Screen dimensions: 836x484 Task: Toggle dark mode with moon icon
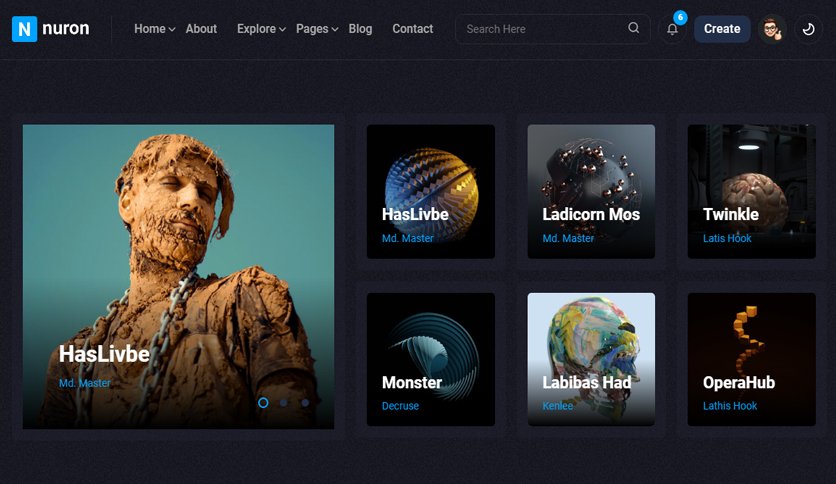[808, 29]
